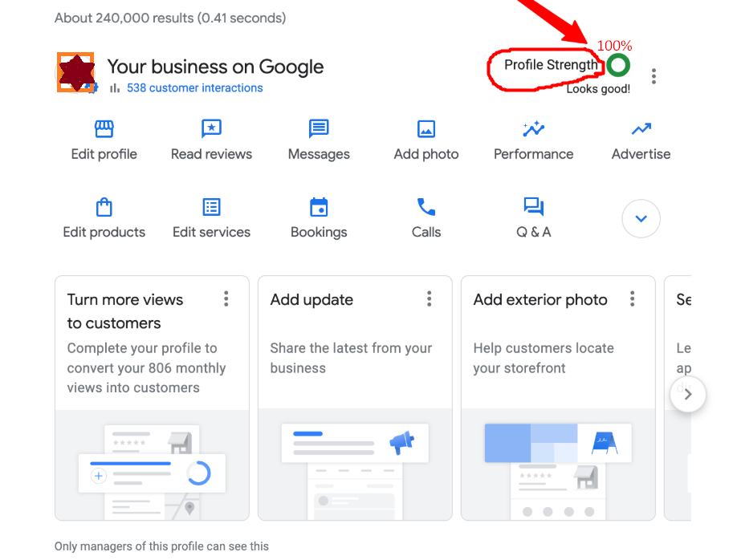Click the Edit profile label

tap(104, 154)
